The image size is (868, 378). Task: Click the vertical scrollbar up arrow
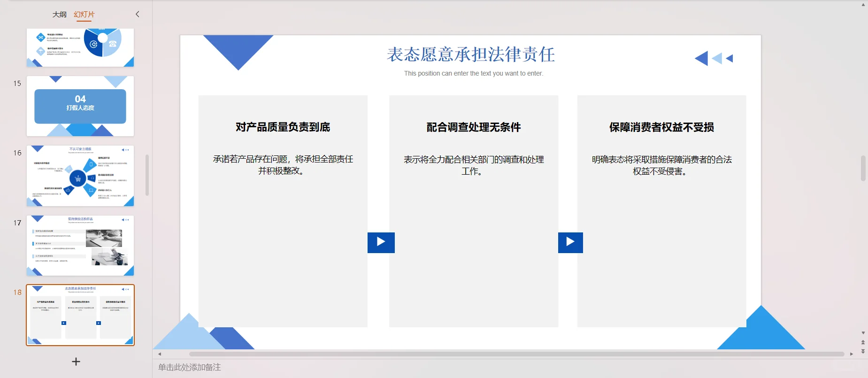[x=863, y=4]
